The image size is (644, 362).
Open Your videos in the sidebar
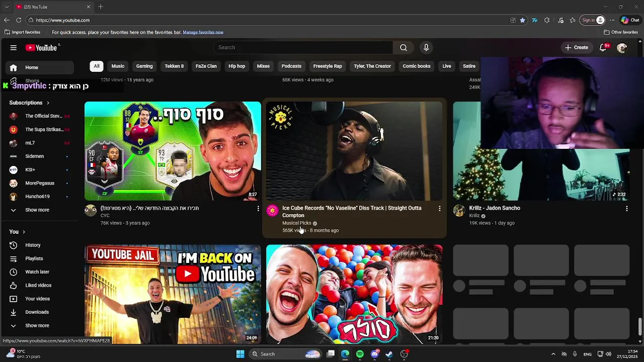point(40,299)
